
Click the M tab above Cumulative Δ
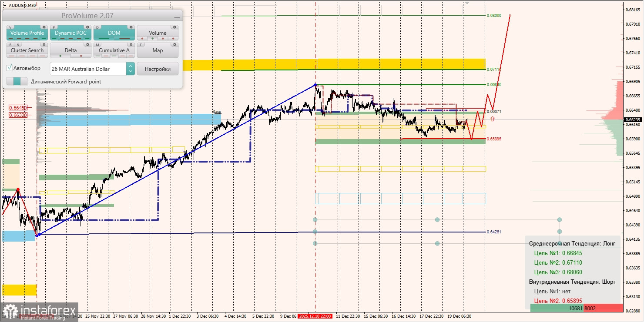click(x=97, y=44)
